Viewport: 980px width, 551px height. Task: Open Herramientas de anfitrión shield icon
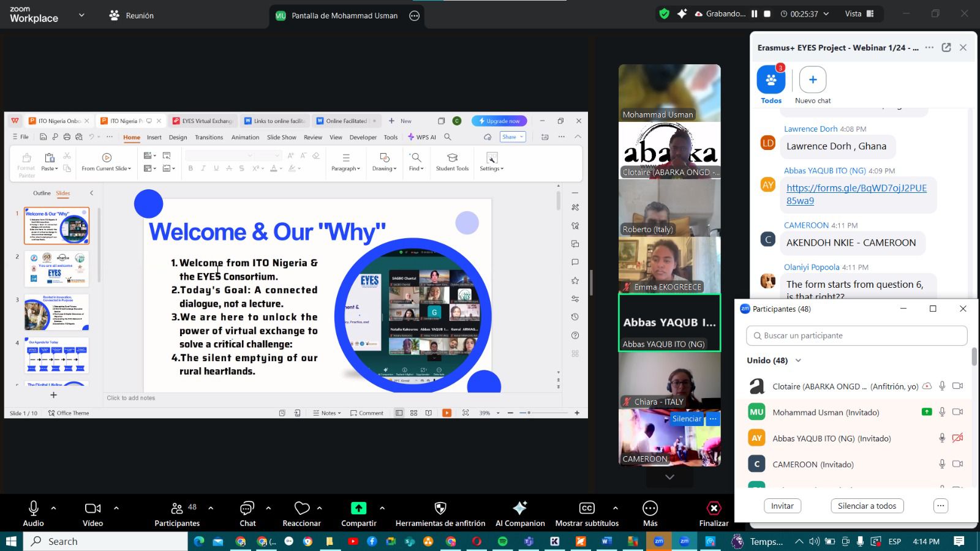pyautogui.click(x=440, y=508)
